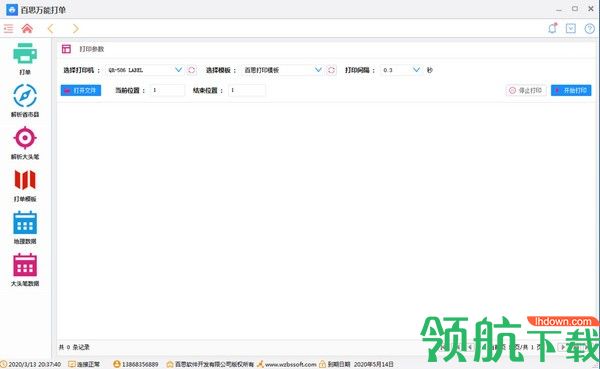
Task: Click the 百思软件开发有限公司版权所有 text
Action: click(x=215, y=364)
